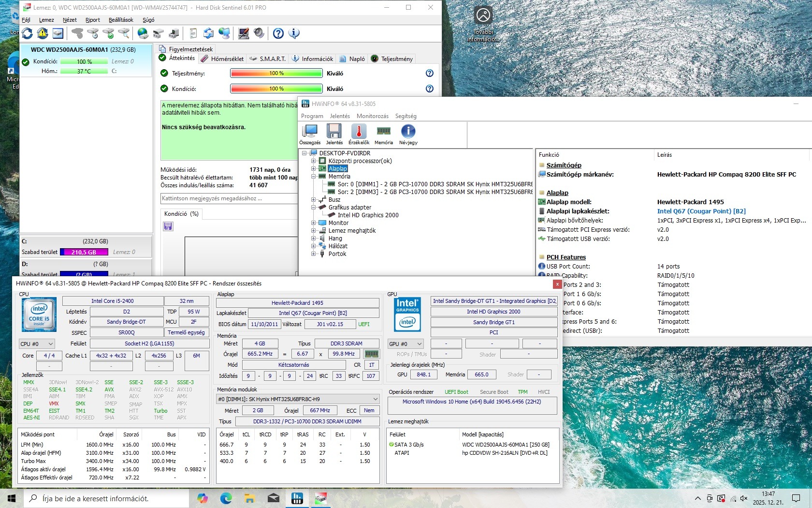Open the Memória RAM icon in HWiNFO toolbar
This screenshot has height=508, width=812.
coord(383,132)
